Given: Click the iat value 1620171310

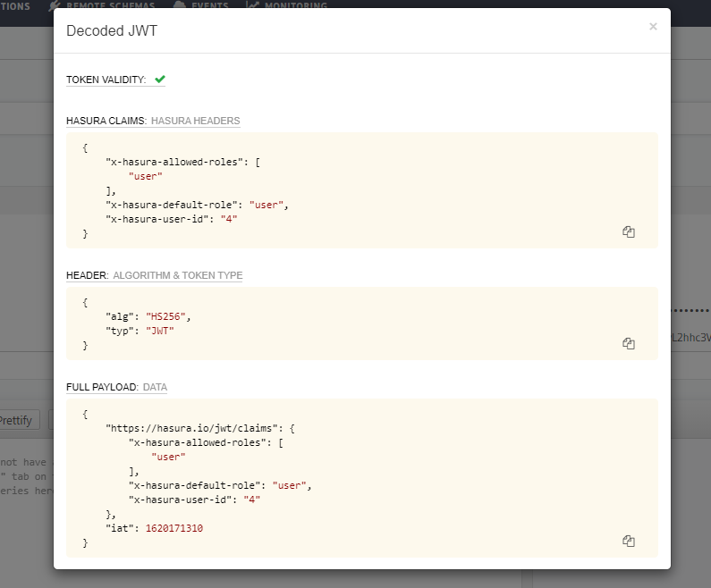Looking at the screenshot, I should coord(174,528).
